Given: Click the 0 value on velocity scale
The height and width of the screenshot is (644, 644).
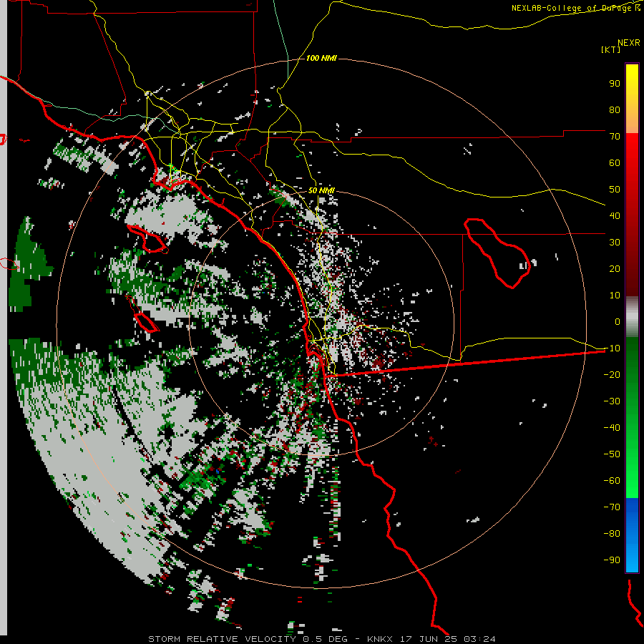Looking at the screenshot, I should [618, 321].
